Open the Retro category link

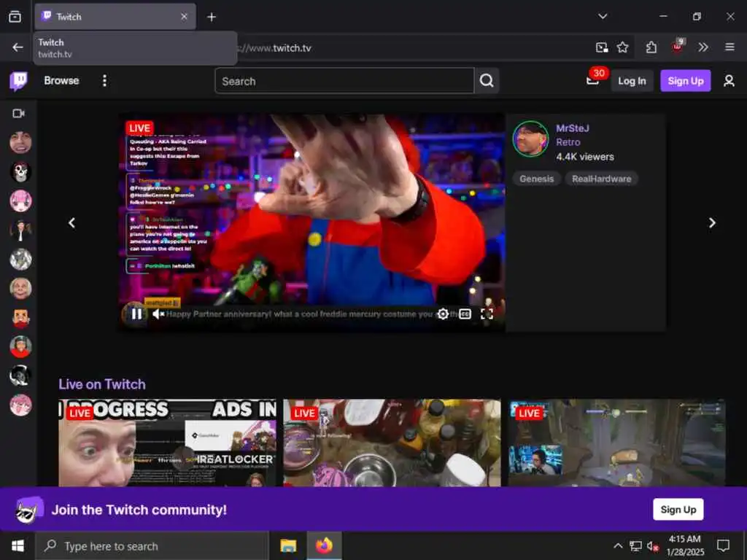coord(568,142)
